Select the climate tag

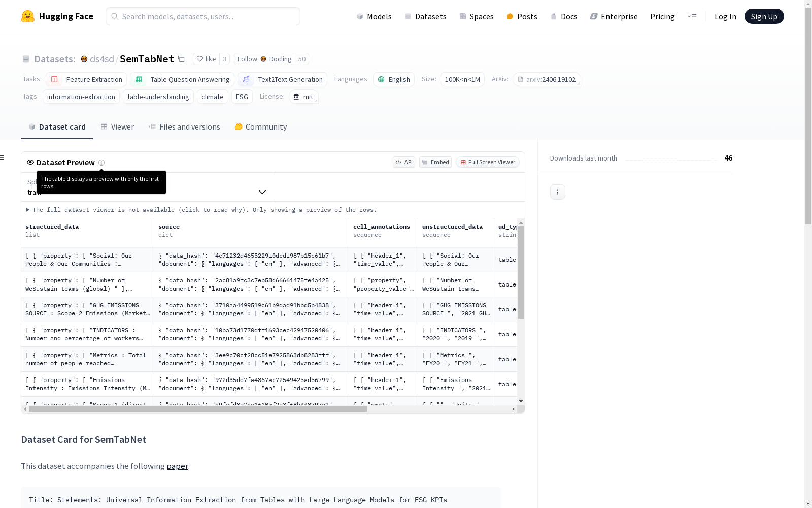point(213,97)
